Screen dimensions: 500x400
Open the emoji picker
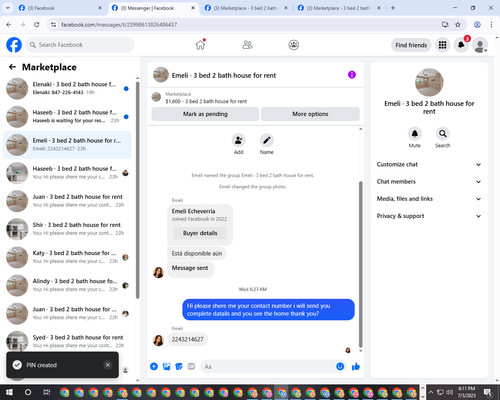[x=340, y=367]
